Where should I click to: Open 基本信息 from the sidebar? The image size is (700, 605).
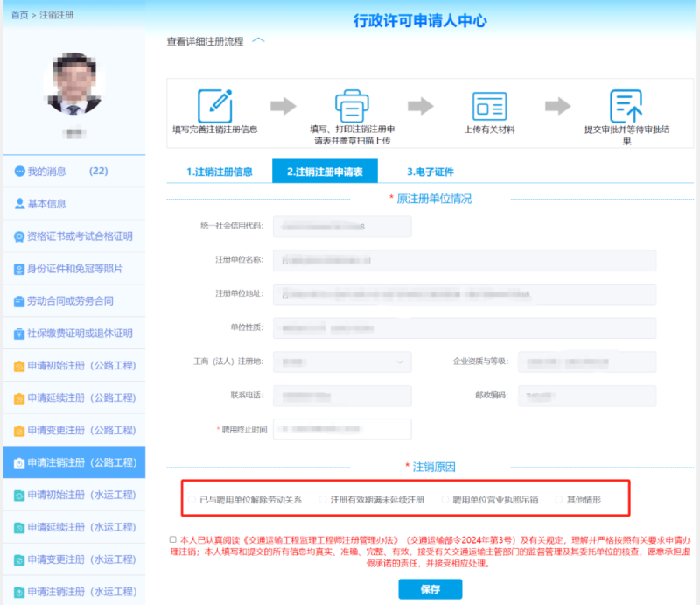point(46,204)
